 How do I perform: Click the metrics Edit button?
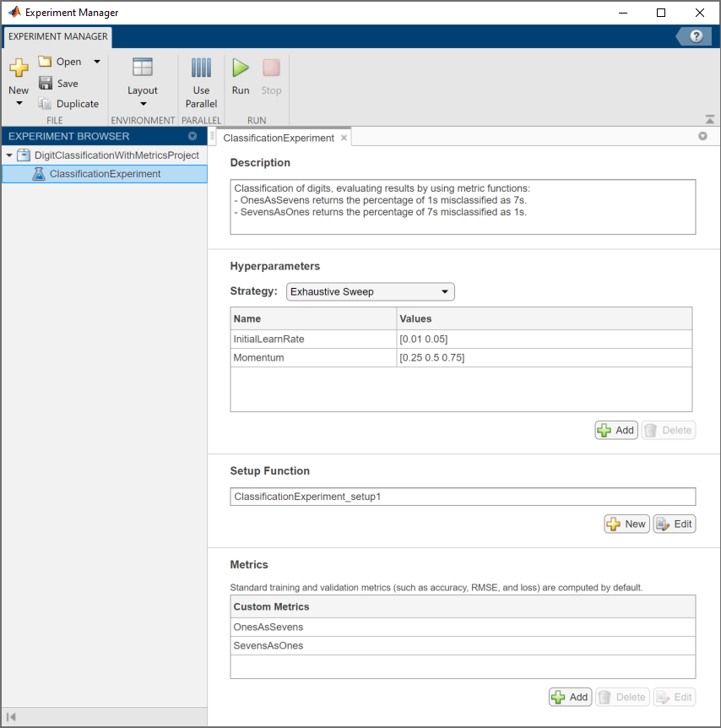pyautogui.click(x=674, y=697)
